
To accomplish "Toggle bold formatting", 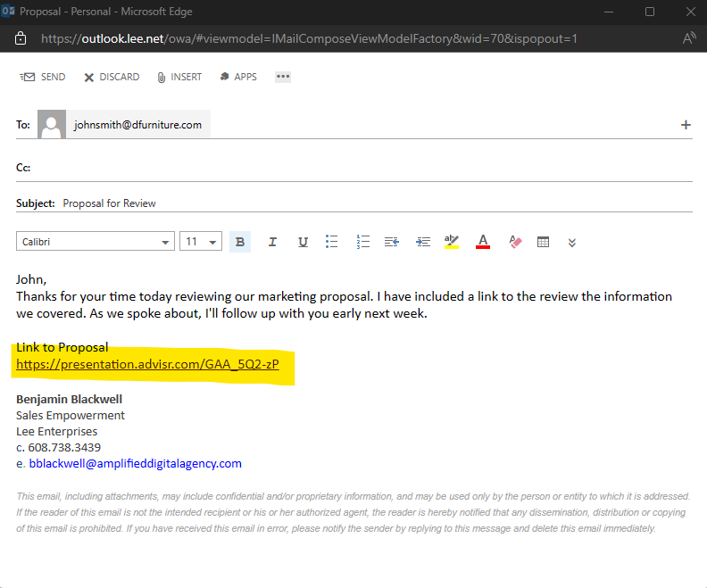I will [x=240, y=242].
